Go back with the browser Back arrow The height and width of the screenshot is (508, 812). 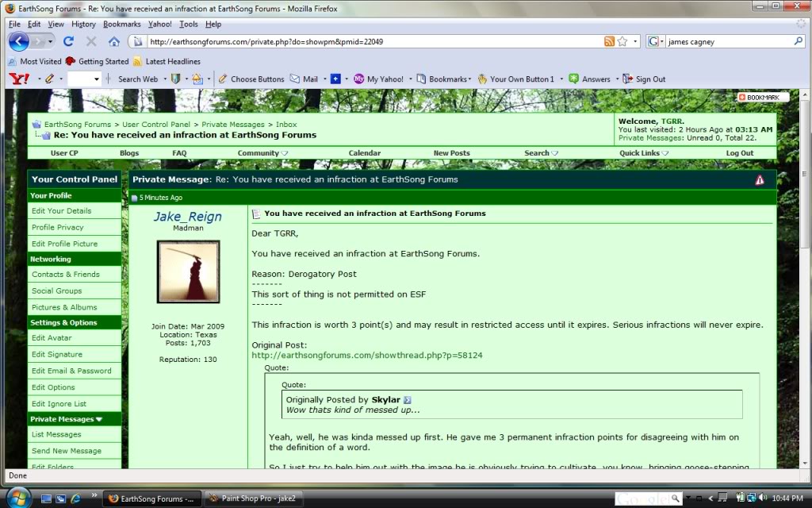pos(19,41)
